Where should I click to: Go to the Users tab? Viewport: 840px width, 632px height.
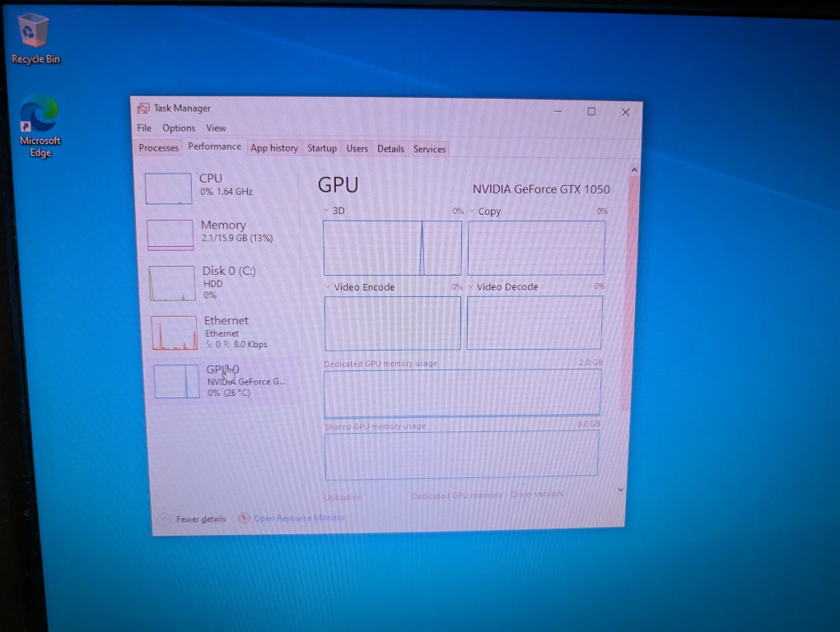point(357,149)
